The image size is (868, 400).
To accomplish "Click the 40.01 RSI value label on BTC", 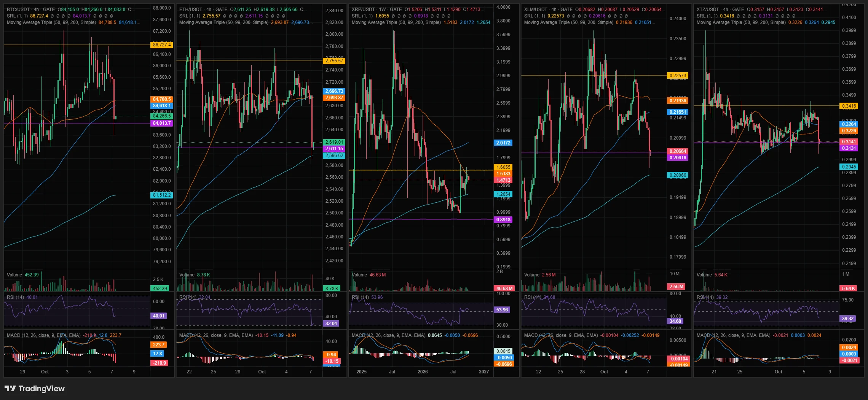I will (159, 316).
